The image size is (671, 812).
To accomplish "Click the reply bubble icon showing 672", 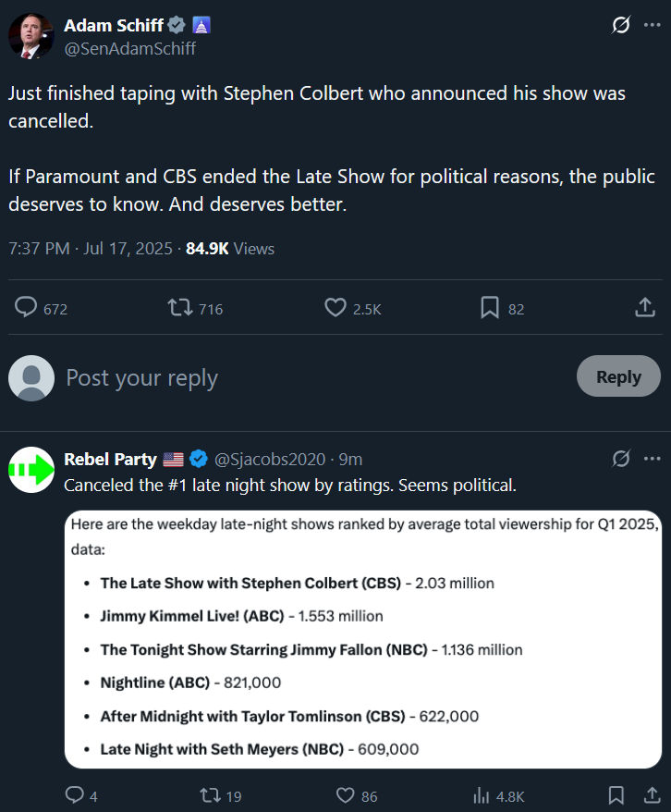I will (26, 307).
